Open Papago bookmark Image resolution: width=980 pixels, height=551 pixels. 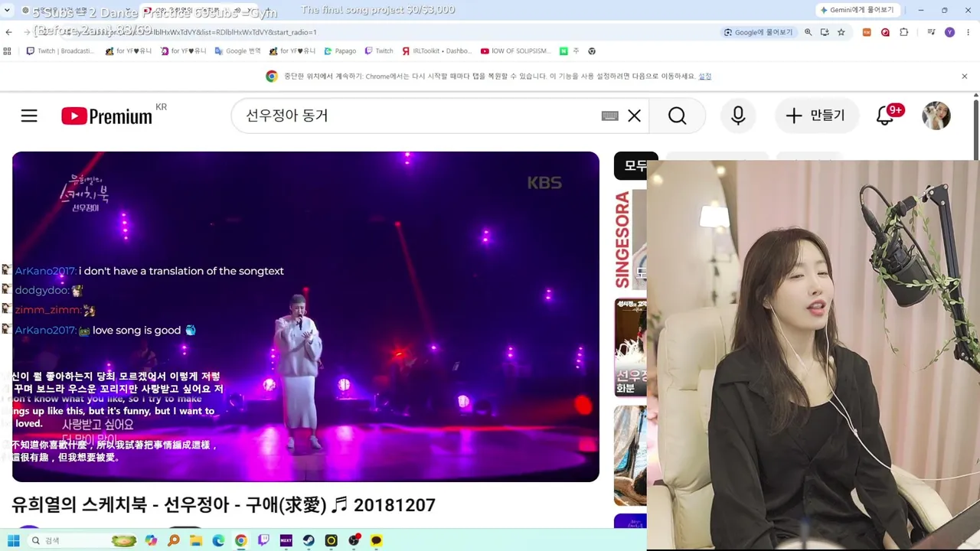tap(340, 51)
